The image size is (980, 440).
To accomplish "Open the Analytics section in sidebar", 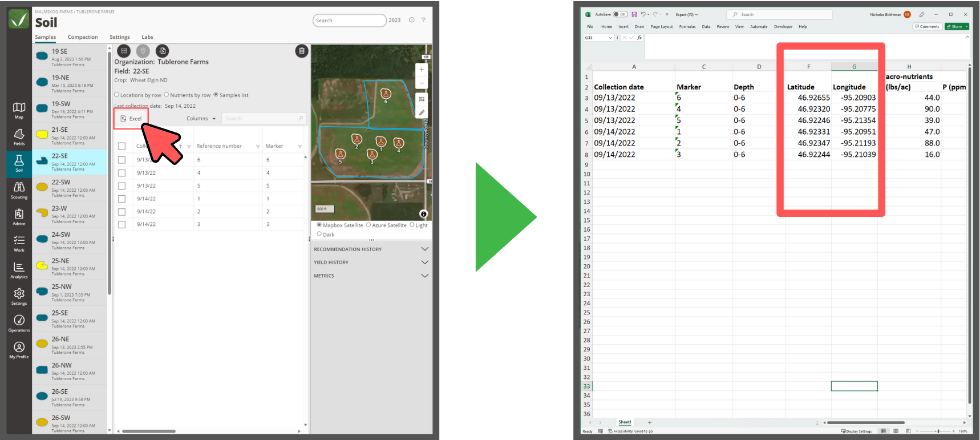I will point(19,270).
